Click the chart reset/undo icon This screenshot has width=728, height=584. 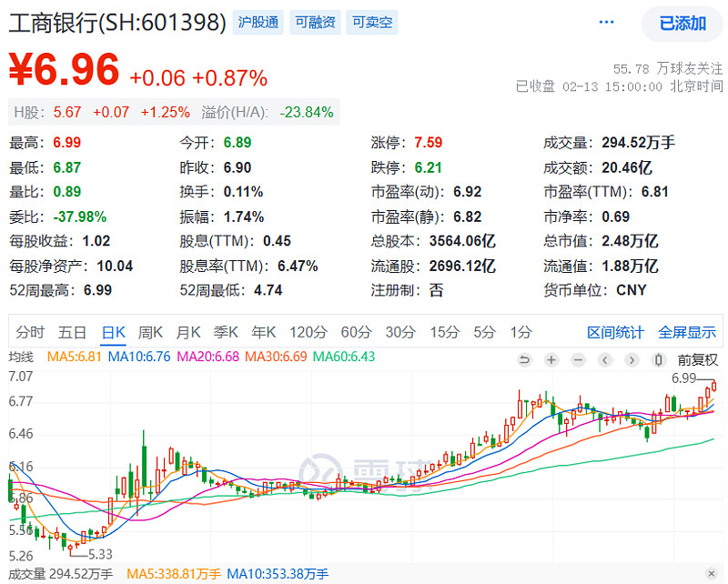click(526, 360)
